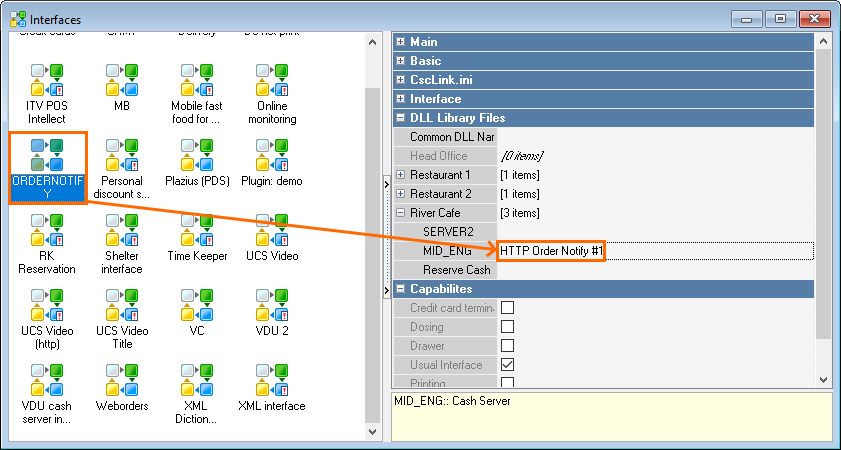Click the 'MID_ENG:: Cash Server' description text
The height and width of the screenshot is (450, 841).
pos(452,401)
